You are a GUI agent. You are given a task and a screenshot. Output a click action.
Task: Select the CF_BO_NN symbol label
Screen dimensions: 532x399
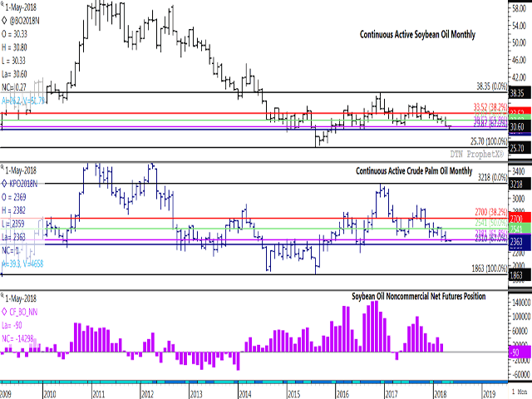tap(23, 312)
